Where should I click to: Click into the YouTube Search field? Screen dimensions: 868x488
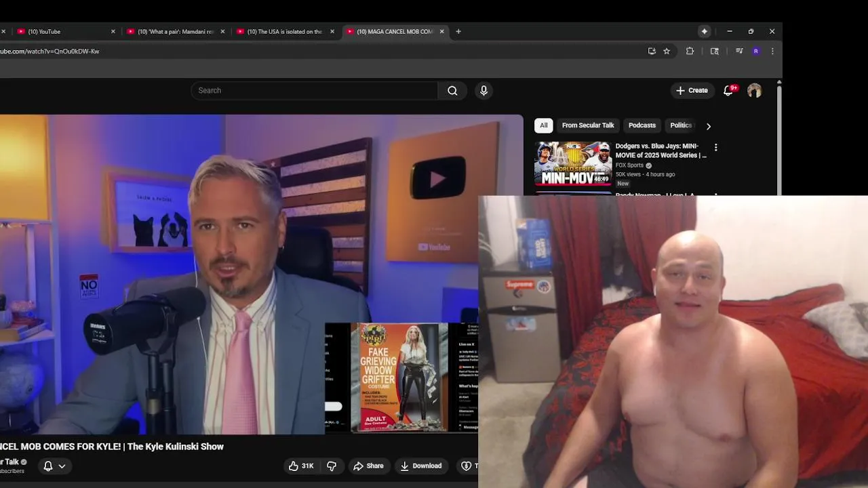[x=314, y=90]
